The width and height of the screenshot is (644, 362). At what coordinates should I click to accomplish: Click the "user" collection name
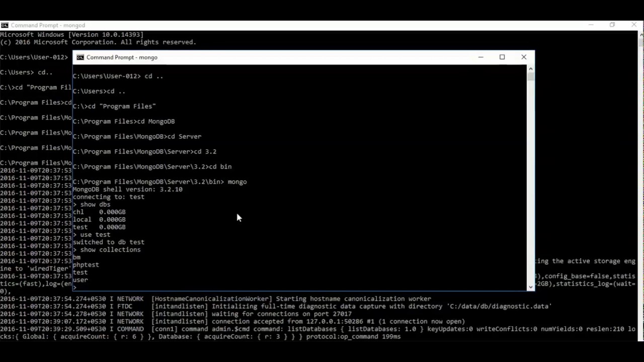[x=80, y=280]
